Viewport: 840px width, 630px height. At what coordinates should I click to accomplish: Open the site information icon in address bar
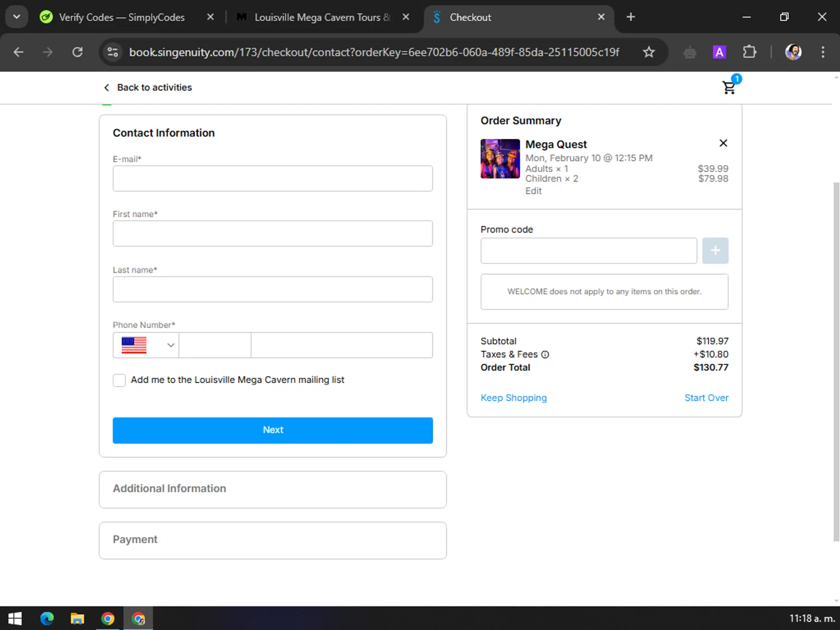pyautogui.click(x=113, y=52)
